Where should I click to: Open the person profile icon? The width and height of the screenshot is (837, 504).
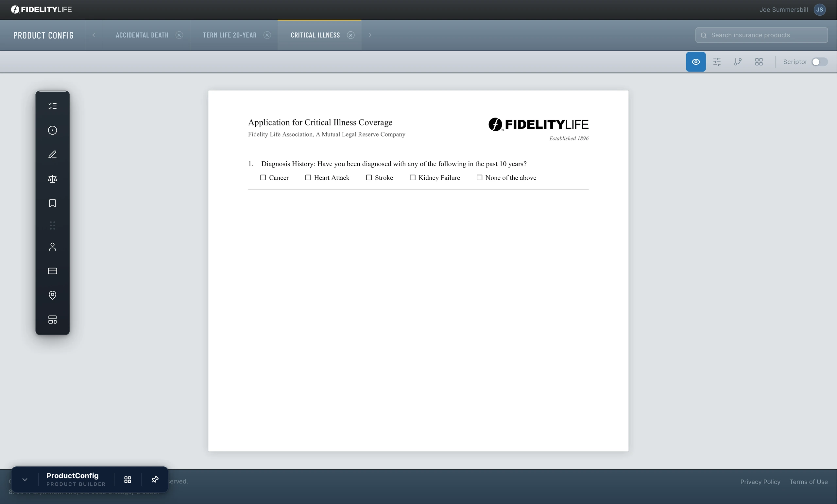pyautogui.click(x=52, y=247)
